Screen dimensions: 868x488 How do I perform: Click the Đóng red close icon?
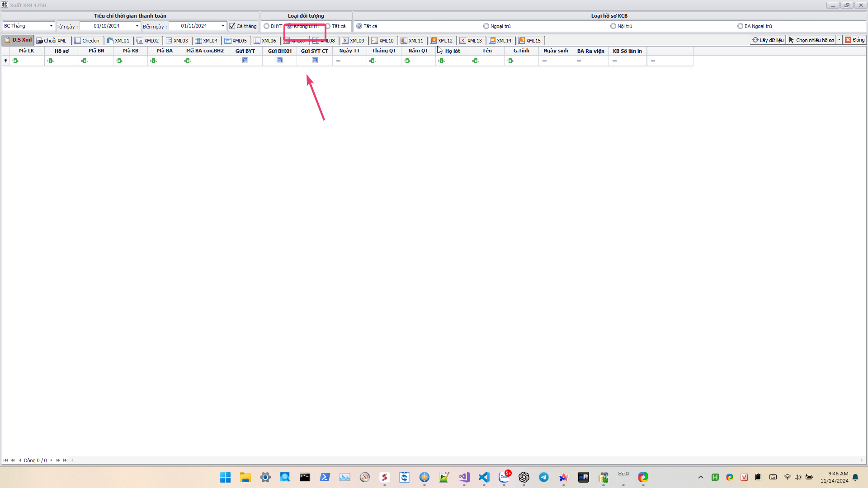[x=848, y=40]
